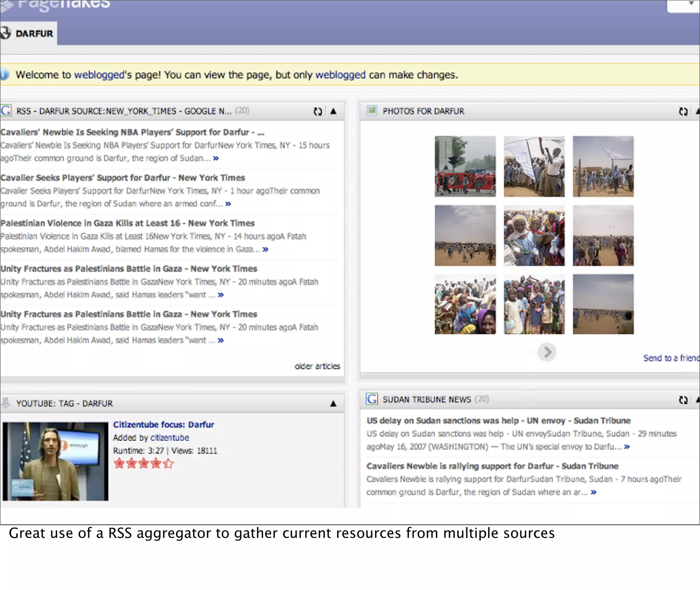Screen dimensions: 700x590
Task: Refresh the Photos for Darfur flake
Action: tap(683, 111)
